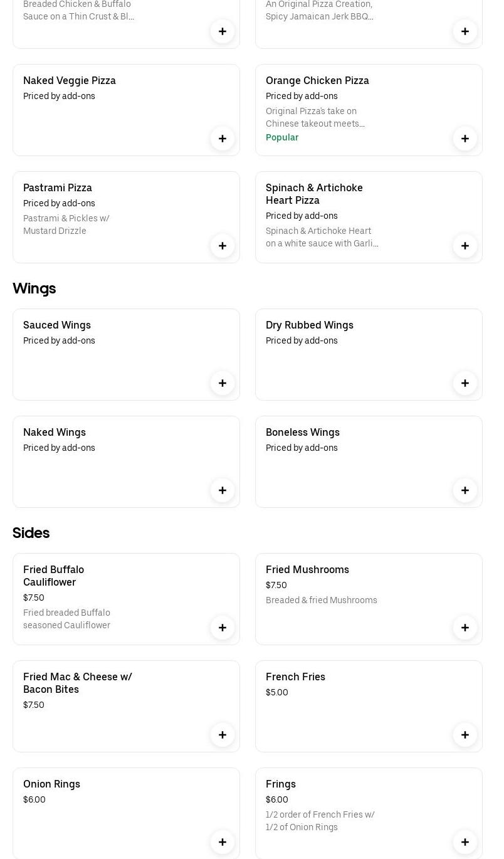Click the Wings section heading
The image size is (504, 859).
[34, 288]
